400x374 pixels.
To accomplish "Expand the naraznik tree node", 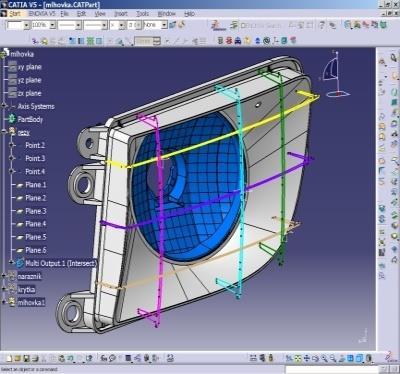I will point(4,276).
